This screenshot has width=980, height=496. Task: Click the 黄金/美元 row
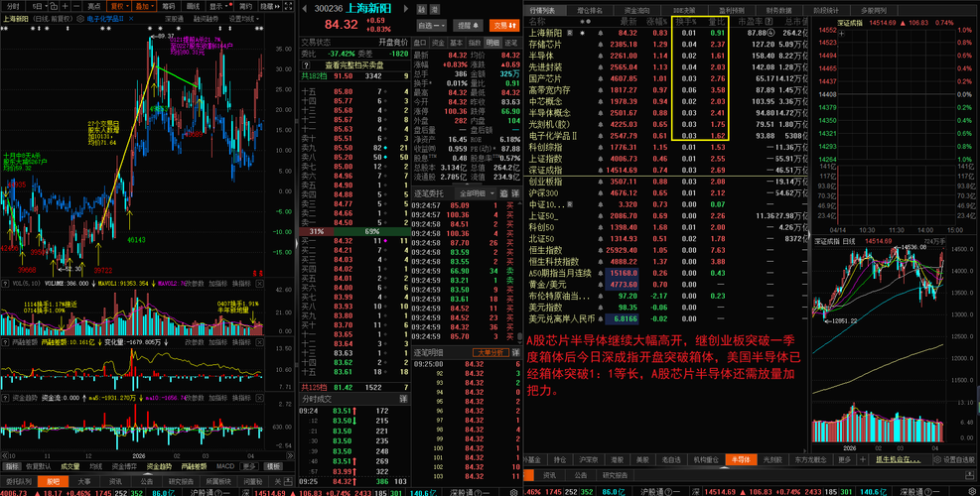point(667,285)
